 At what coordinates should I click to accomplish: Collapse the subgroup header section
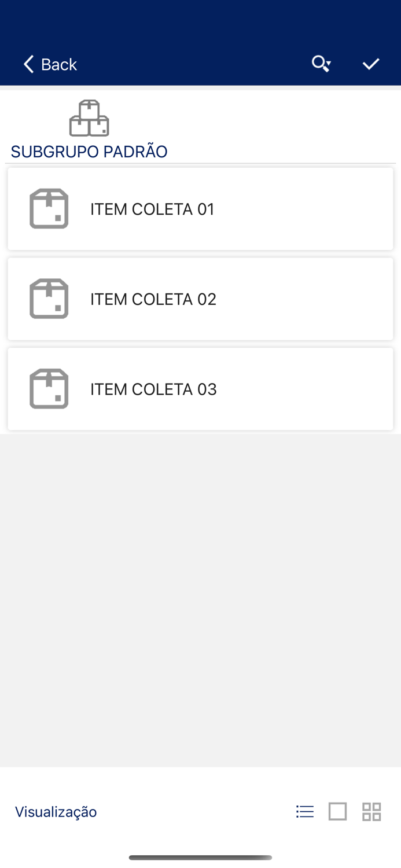tap(89, 151)
